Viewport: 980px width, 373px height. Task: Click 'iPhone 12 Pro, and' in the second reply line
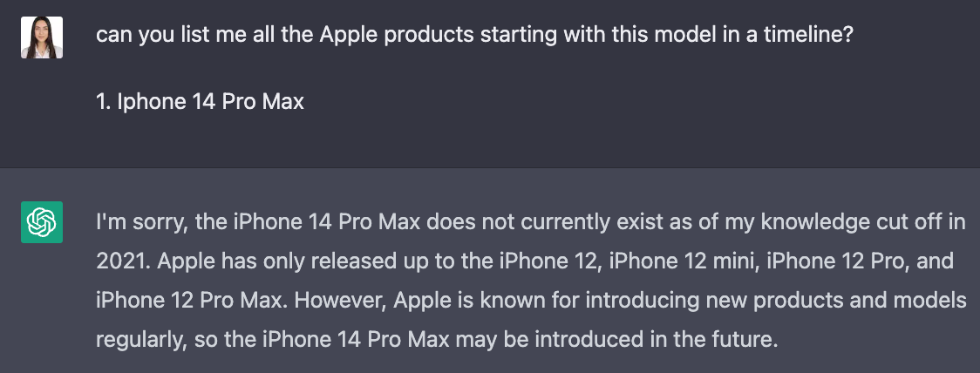coord(860,261)
